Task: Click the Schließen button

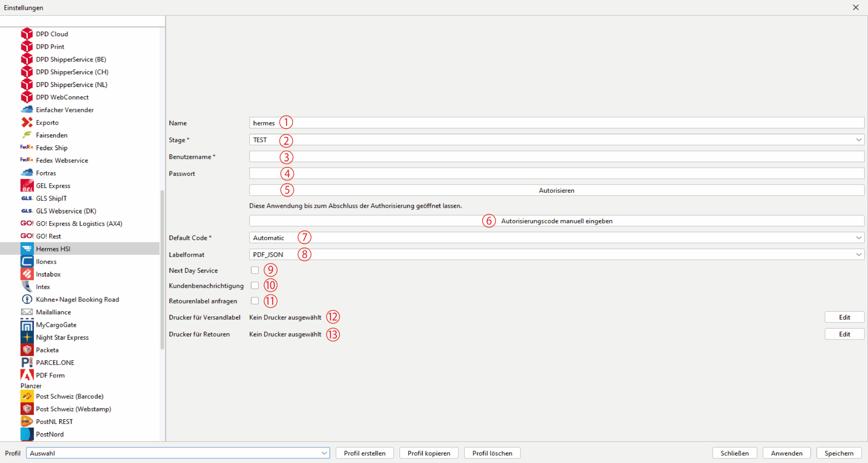Action: click(x=734, y=453)
